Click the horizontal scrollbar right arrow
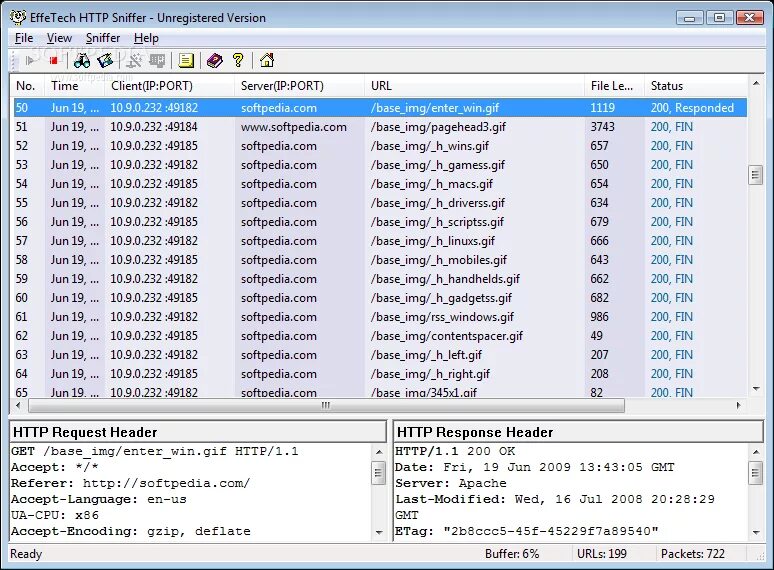This screenshot has width=774, height=570. (x=738, y=406)
